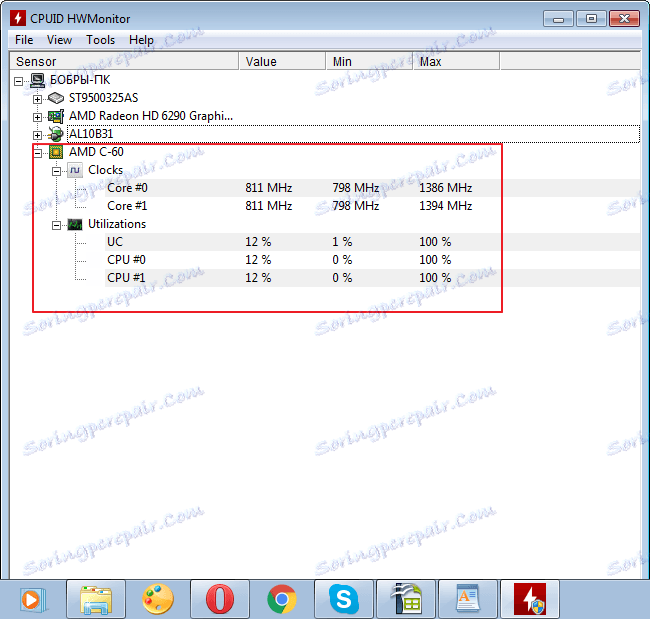Image resolution: width=650 pixels, height=619 pixels.
Task: Click the Min column header
Action: tap(369, 61)
